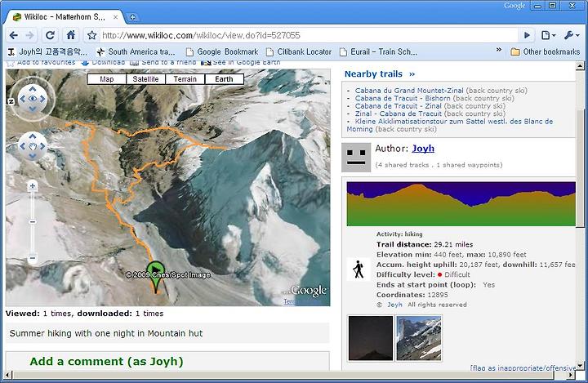Open the Joyh bookmark with Korean text
The height and width of the screenshot is (383, 588).
pyautogui.click(x=47, y=51)
